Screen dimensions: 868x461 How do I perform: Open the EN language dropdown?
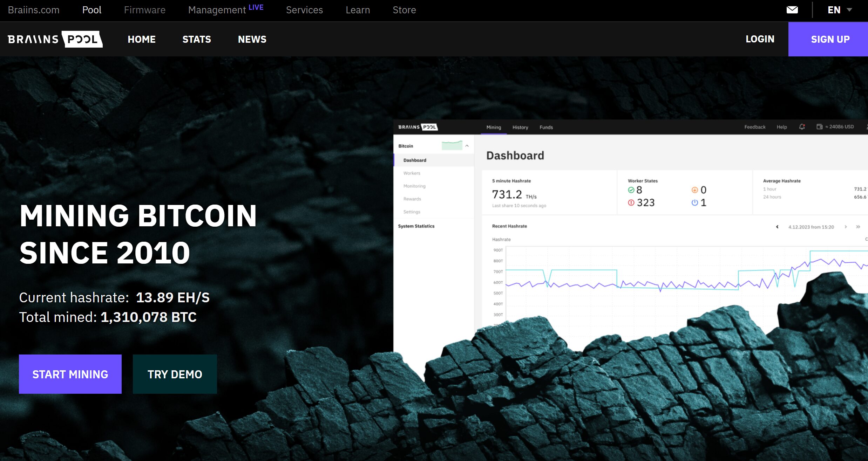[840, 10]
